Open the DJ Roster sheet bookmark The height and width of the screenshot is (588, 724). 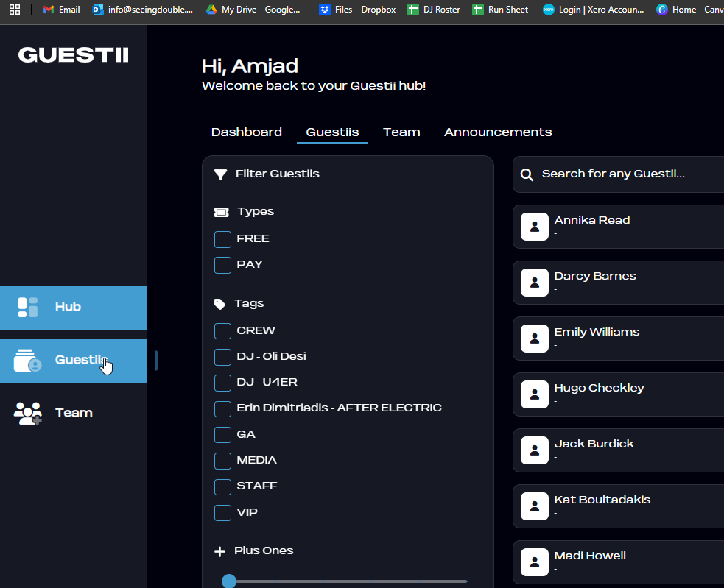(434, 10)
